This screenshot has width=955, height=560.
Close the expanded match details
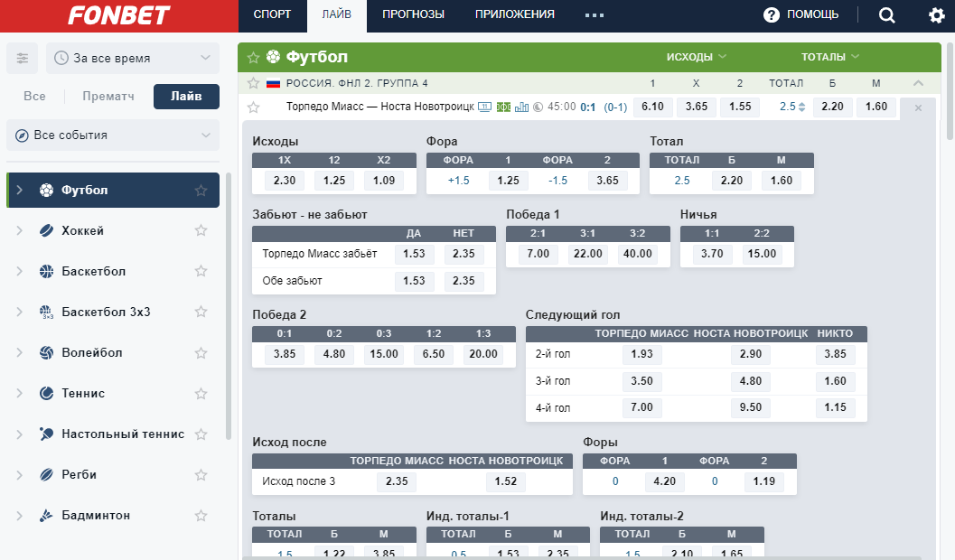pos(919,107)
